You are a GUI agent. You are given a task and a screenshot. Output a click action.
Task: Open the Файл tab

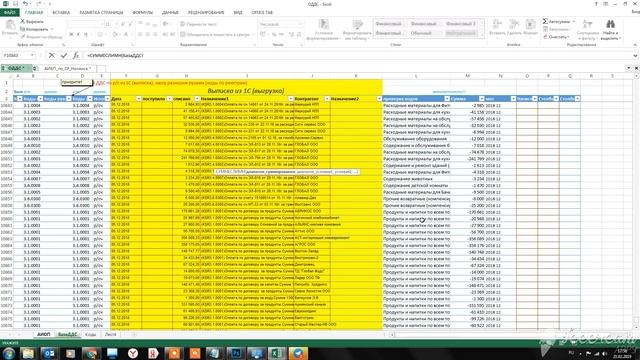(x=9, y=13)
